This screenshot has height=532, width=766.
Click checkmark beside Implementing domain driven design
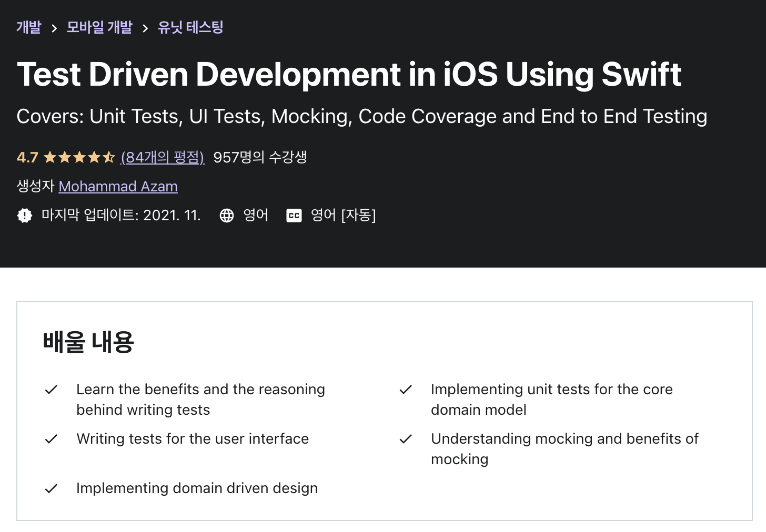tap(51, 488)
